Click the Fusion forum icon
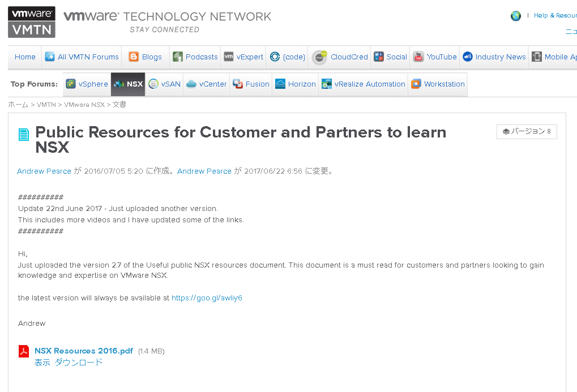 238,84
